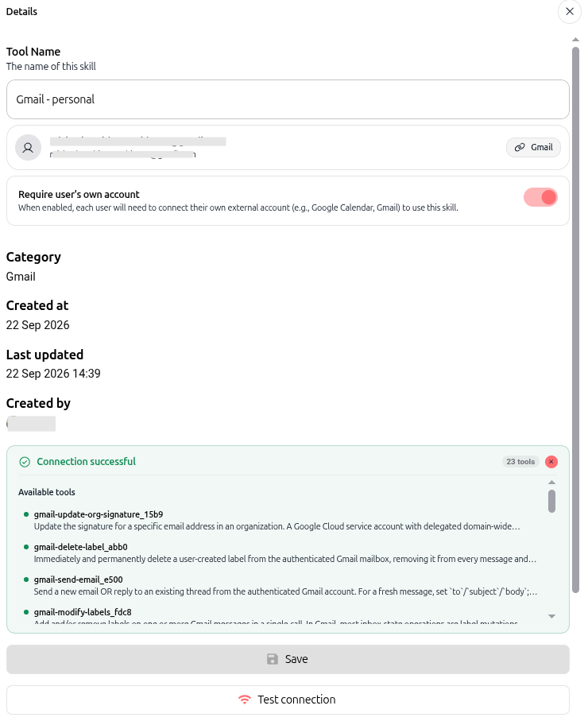Click the link chain icon beside Gmail
The width and height of the screenshot is (588, 725).
click(x=520, y=147)
